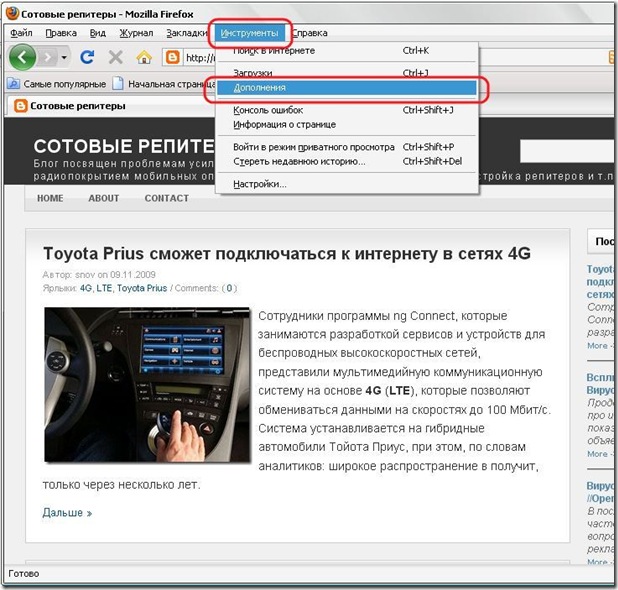Open the back/forward history dropdown arrow
Viewport: 618px width, 590px height.
coord(64,58)
